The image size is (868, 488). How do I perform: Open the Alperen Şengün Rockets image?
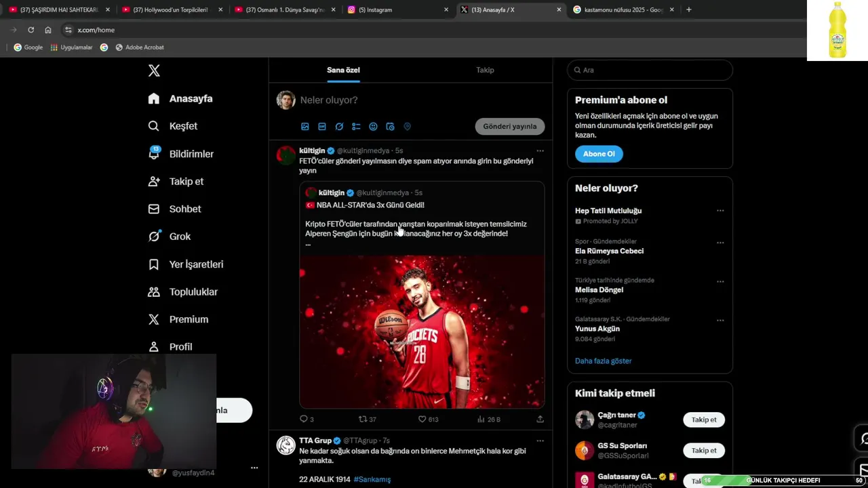(422, 332)
